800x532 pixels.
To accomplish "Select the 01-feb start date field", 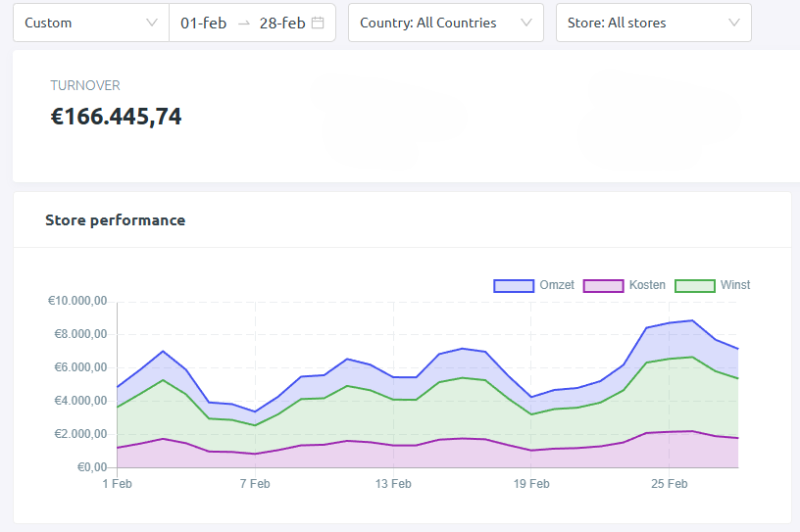I will [204, 23].
